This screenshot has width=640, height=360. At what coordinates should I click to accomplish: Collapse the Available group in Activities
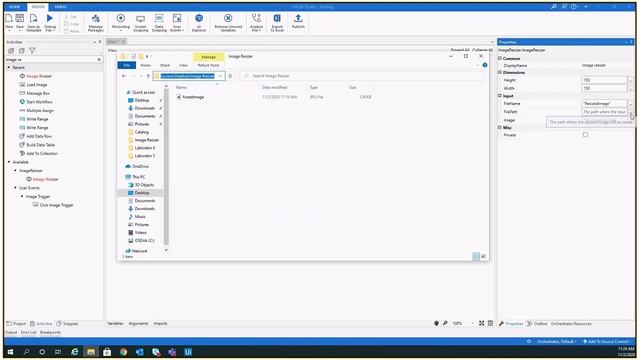pyautogui.click(x=9, y=162)
